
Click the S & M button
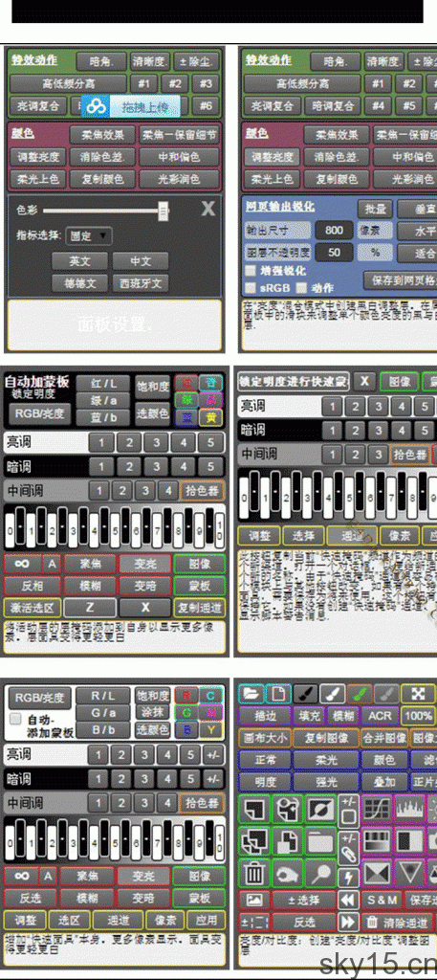coord(382,900)
